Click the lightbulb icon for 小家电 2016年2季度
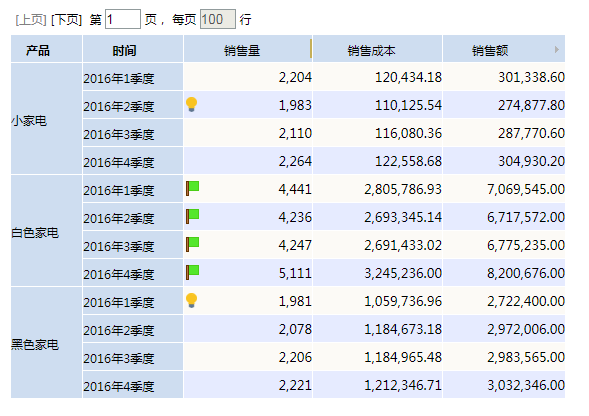 click(x=192, y=104)
